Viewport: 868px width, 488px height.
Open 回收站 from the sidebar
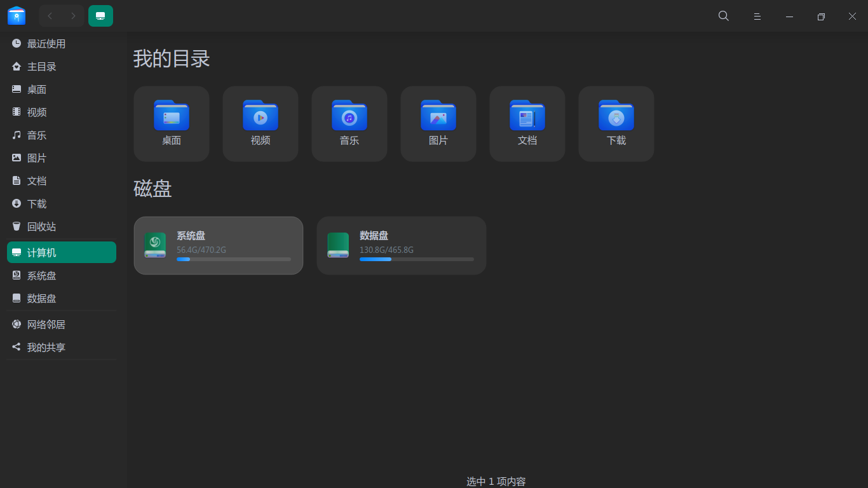pyautogui.click(x=41, y=227)
